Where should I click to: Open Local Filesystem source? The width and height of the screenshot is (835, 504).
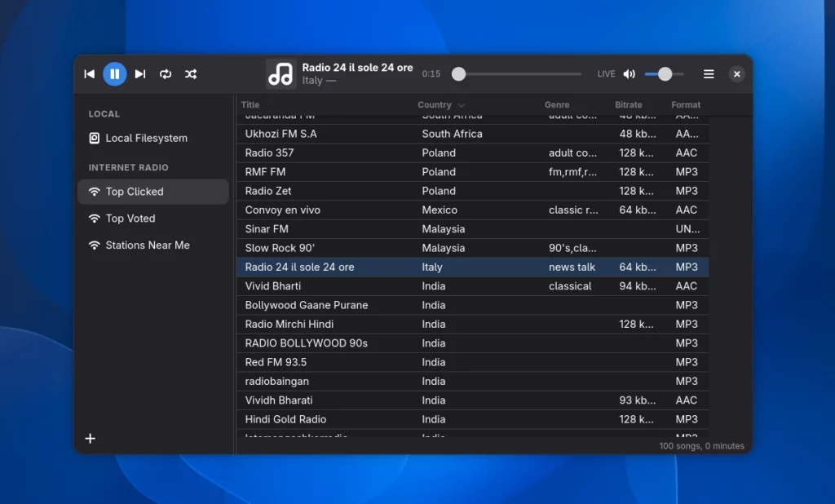[x=146, y=139]
